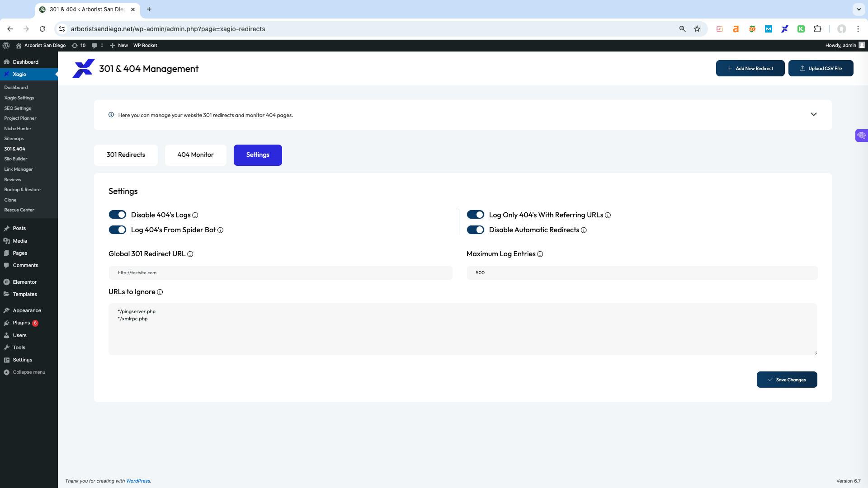Click info icon beside Log 404's From Spider Bot
868x488 pixels.
pos(221,230)
